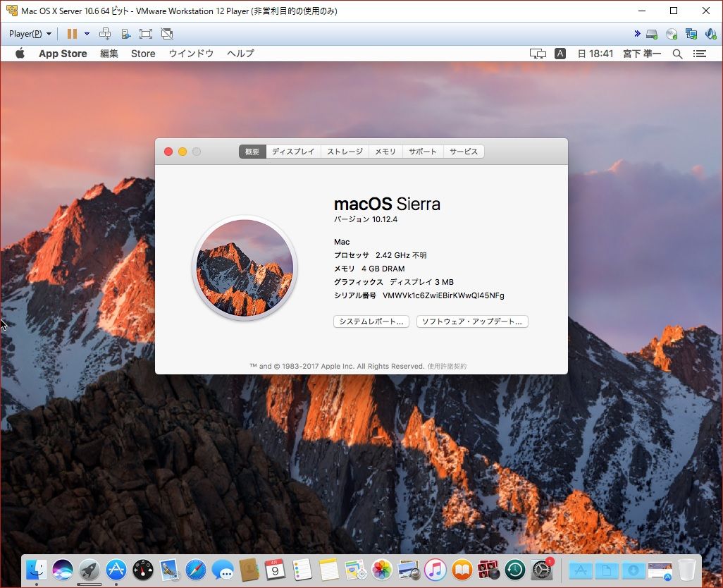Click the ソフトウェア・アップデート... button

tap(472, 321)
